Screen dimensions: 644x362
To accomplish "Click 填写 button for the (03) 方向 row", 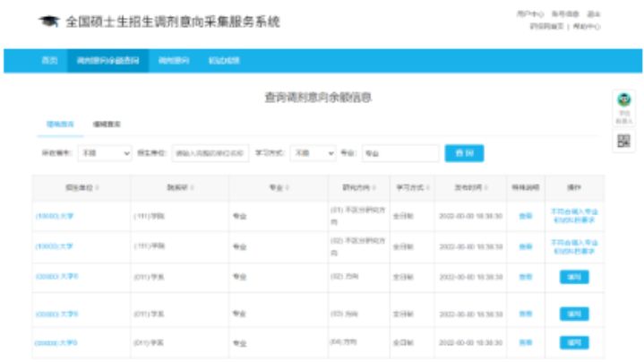I will click(x=574, y=314).
